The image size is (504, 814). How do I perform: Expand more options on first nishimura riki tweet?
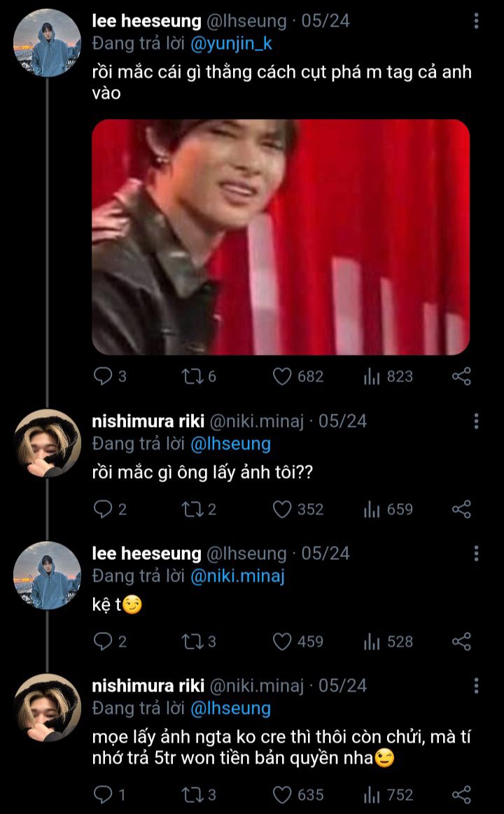coord(476,421)
